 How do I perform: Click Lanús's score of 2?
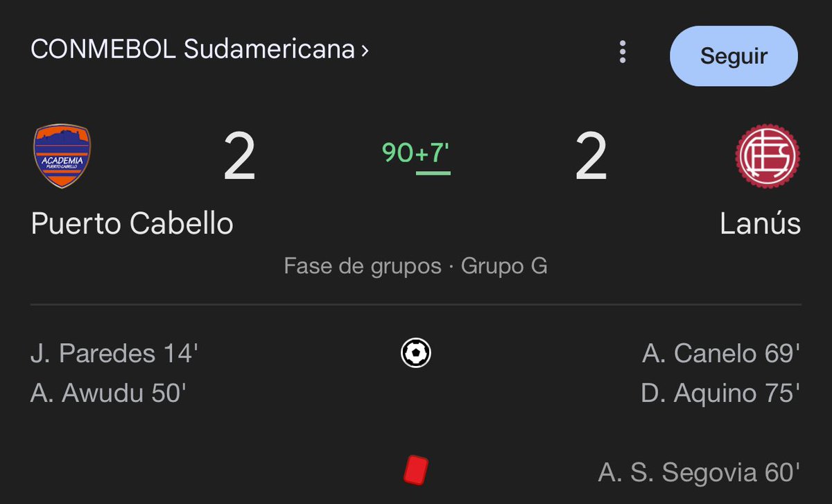[591, 157]
